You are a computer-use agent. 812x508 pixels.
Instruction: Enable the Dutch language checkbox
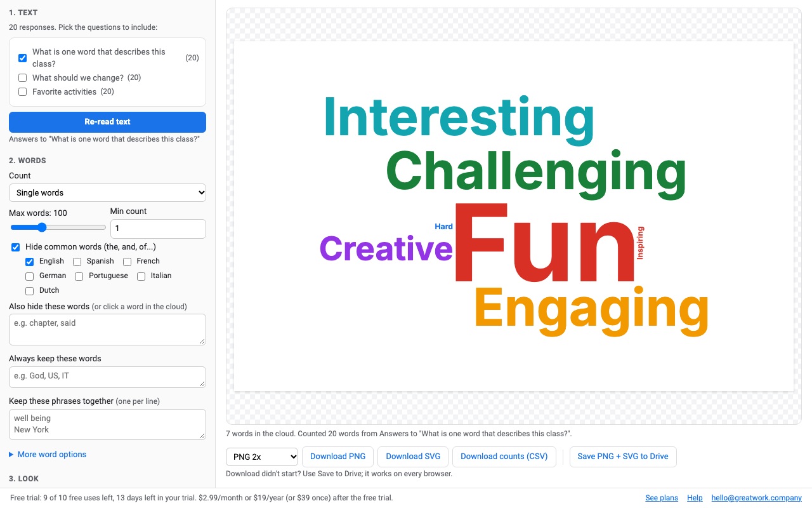(x=30, y=291)
